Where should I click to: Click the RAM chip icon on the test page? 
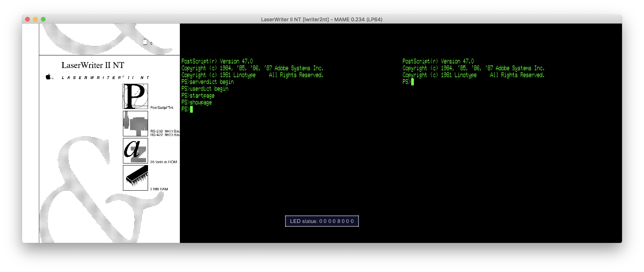[135, 178]
